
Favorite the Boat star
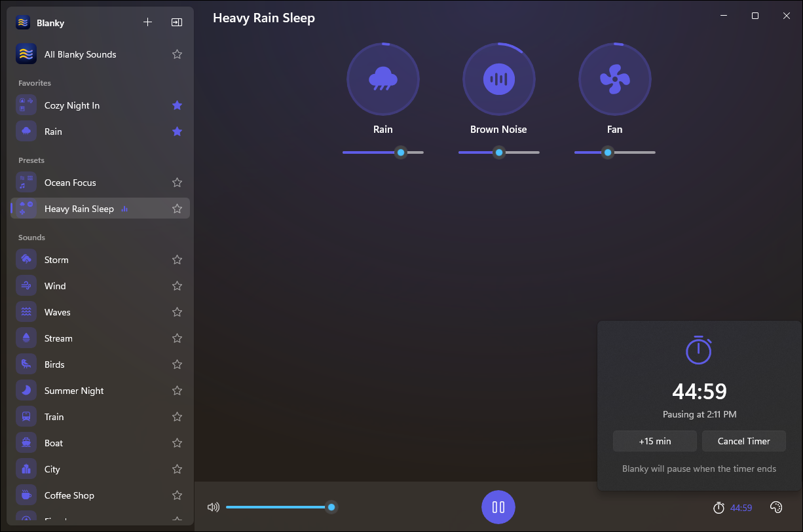[x=177, y=443]
